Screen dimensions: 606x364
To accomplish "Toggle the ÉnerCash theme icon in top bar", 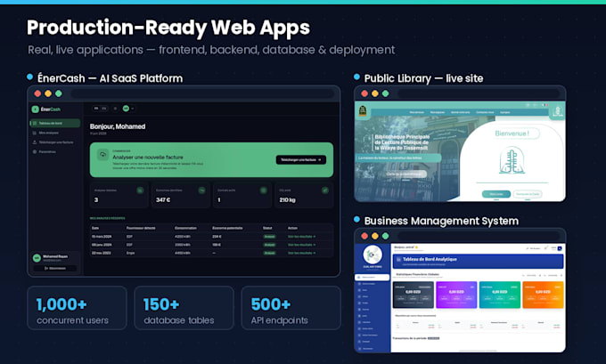I will 115,109.
